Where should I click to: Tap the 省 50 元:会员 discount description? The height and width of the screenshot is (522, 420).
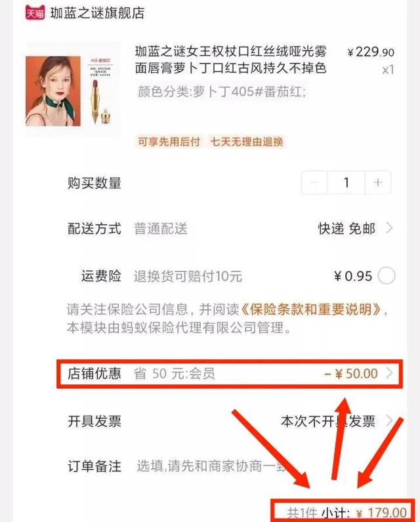[x=175, y=374]
